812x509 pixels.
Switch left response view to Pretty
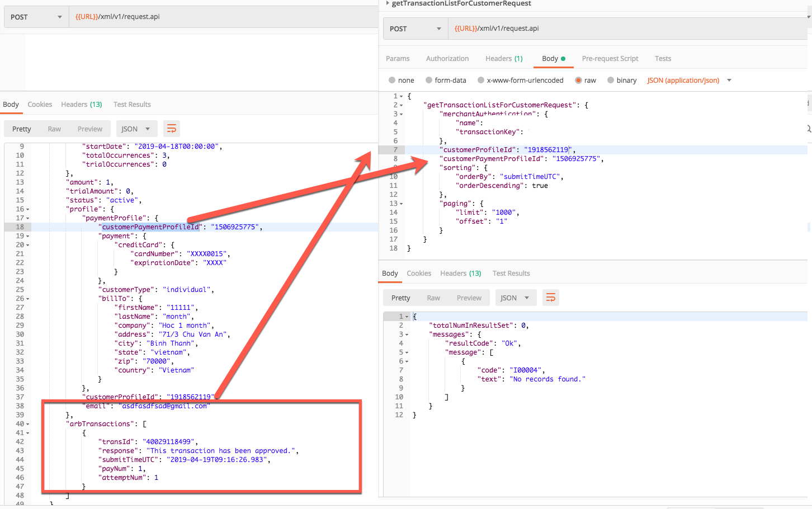coord(22,129)
